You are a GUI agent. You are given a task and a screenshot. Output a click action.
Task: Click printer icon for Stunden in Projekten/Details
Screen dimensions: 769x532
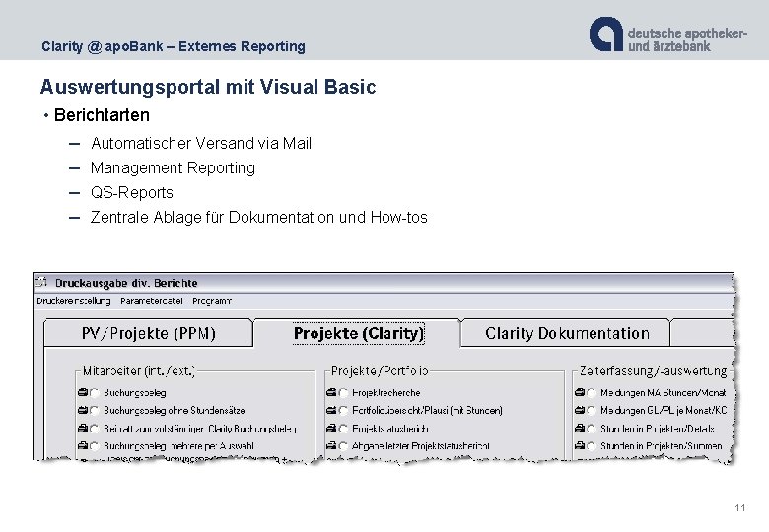[x=579, y=429]
